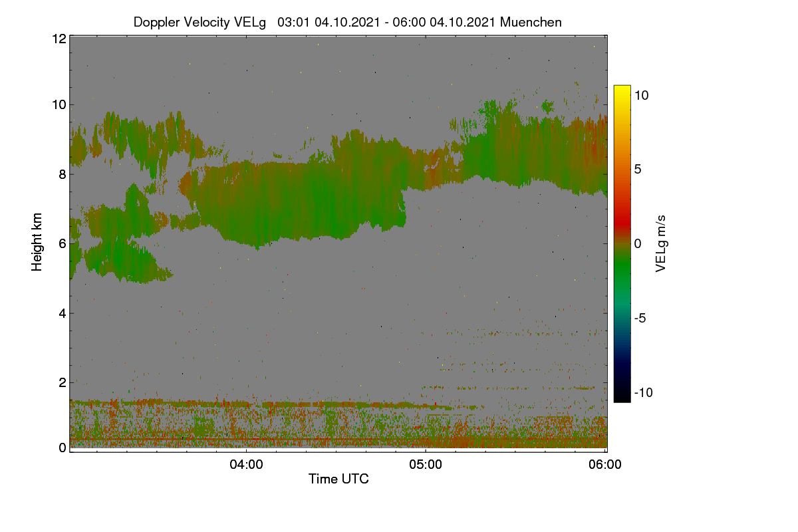Click the height tick label '8'
This screenshot has width=798, height=532.
63,174
